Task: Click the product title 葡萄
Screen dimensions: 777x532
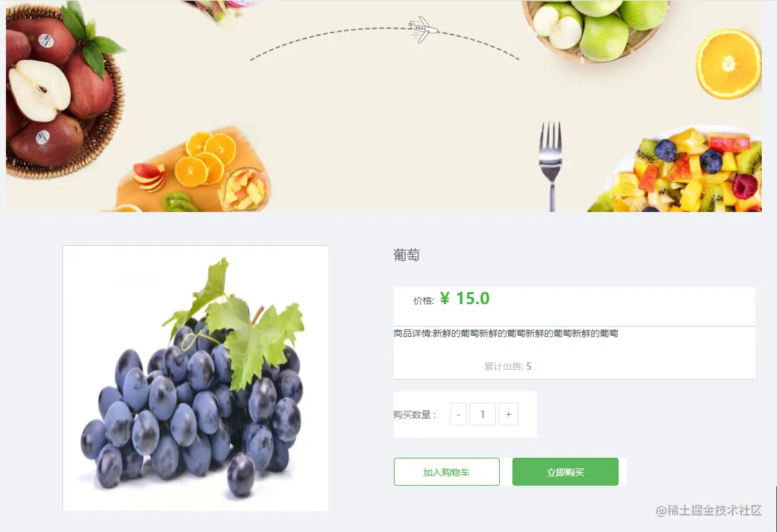Action: (x=406, y=255)
